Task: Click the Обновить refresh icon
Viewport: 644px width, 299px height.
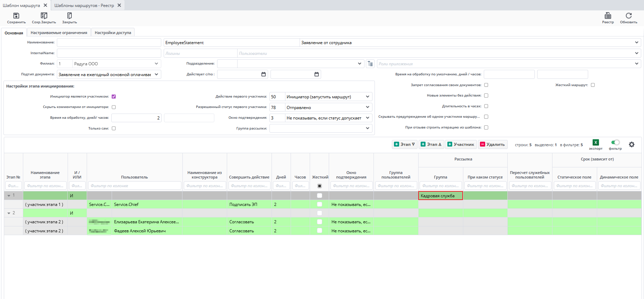Action: [628, 16]
